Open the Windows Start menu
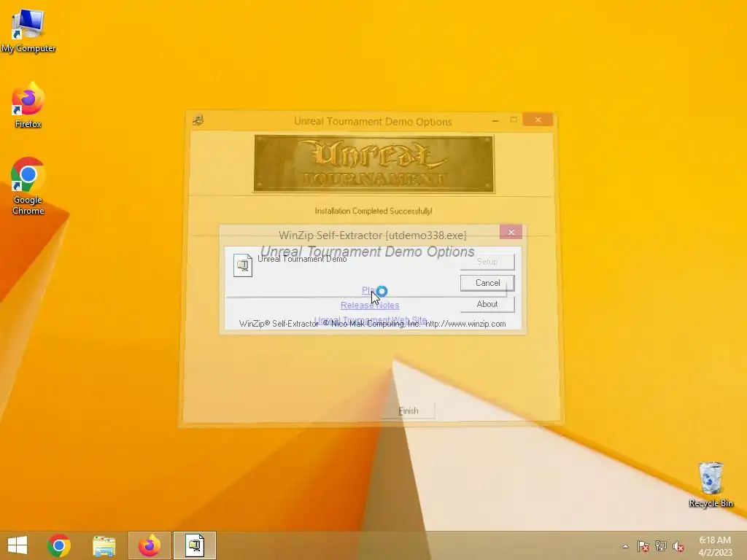747x560 pixels. 18,545
